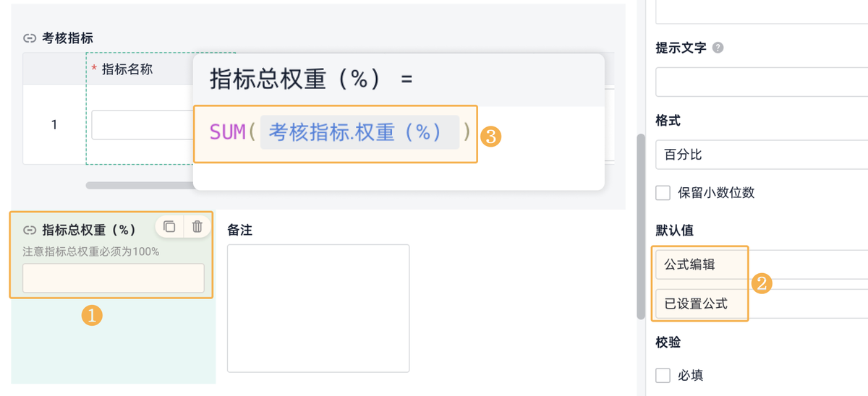The width and height of the screenshot is (868, 396).
Task: Click the 考核指标.权重 (%) formula token
Action: [x=359, y=132]
